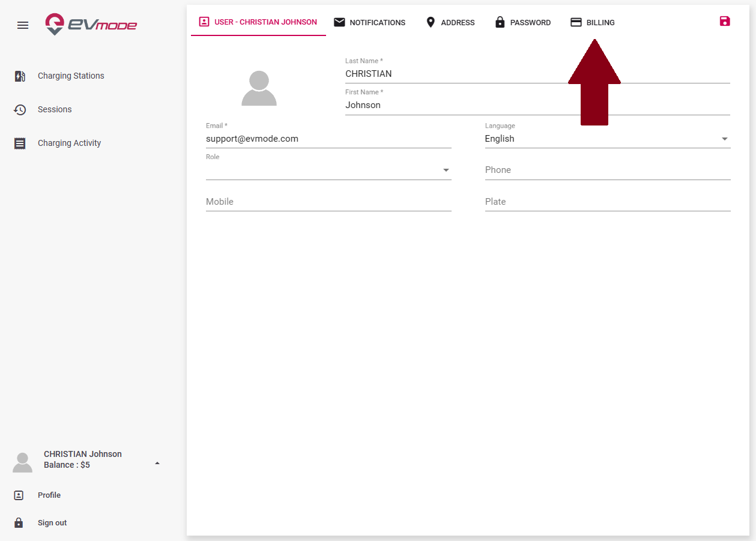
Task: Click the save disk icon
Action: coord(725,21)
